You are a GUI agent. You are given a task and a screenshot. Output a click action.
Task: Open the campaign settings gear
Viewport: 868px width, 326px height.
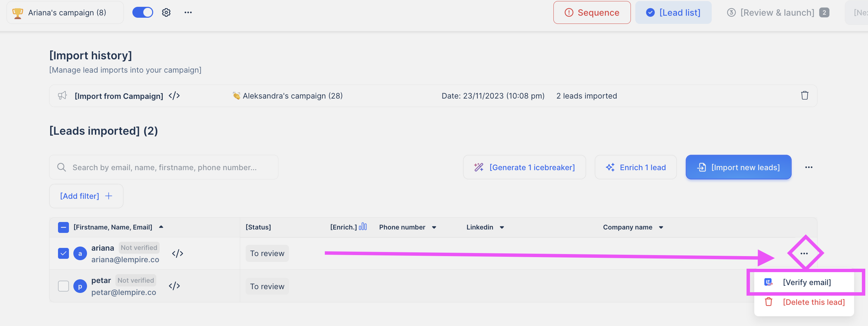(166, 12)
